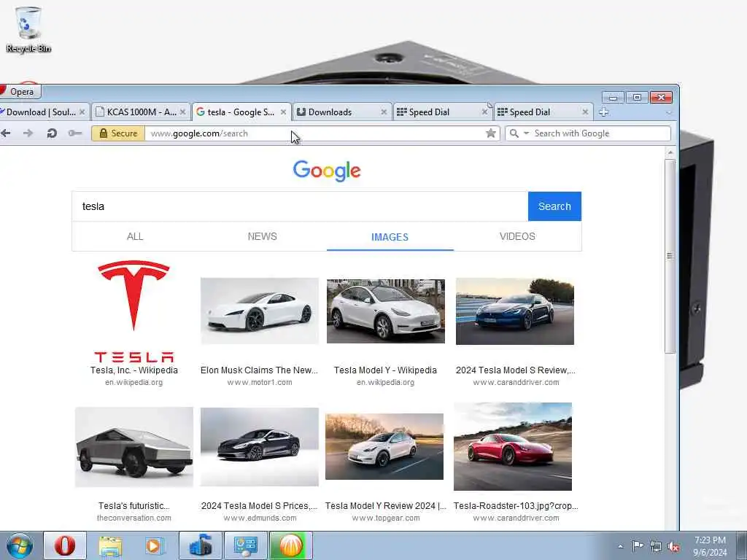The height and width of the screenshot is (560, 747).
Task: Open white Tesla Model Y Wikipedia image
Action: [386, 311]
